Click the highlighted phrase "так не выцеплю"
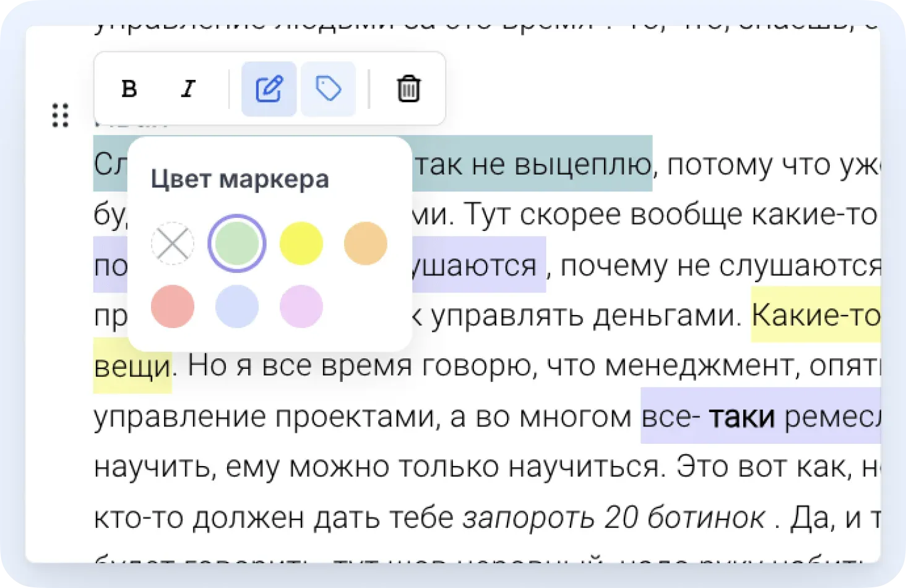 tap(533, 165)
